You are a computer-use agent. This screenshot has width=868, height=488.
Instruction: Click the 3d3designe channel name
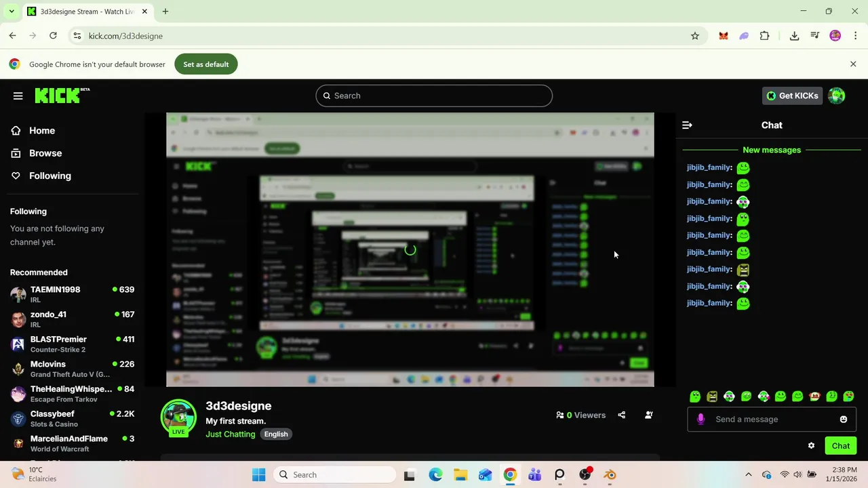pos(239,406)
